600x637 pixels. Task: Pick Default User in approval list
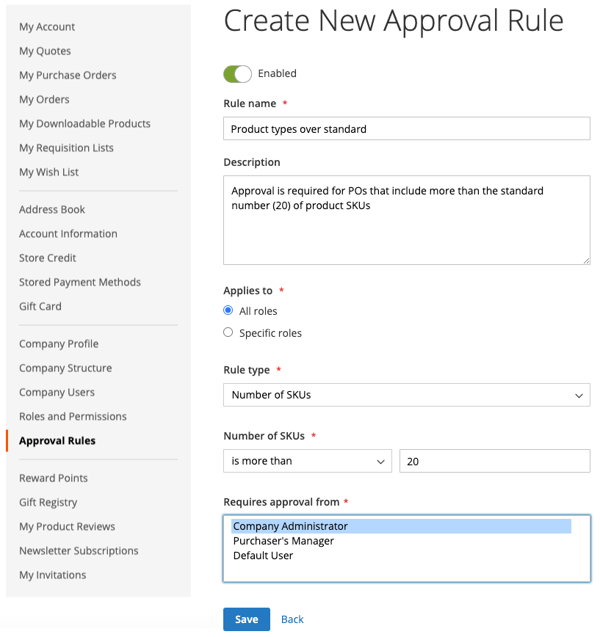pyautogui.click(x=263, y=556)
